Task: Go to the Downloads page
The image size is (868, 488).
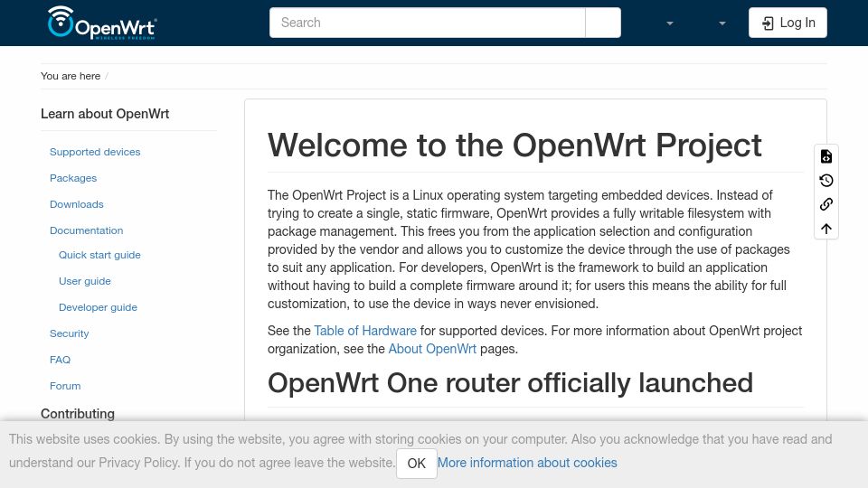Action: [76, 204]
